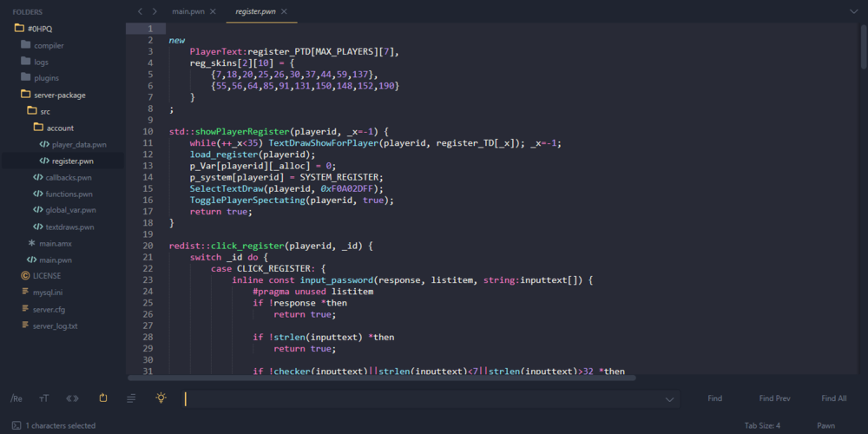Click the Find Prev button
This screenshot has width=868, height=434.
coord(774,398)
